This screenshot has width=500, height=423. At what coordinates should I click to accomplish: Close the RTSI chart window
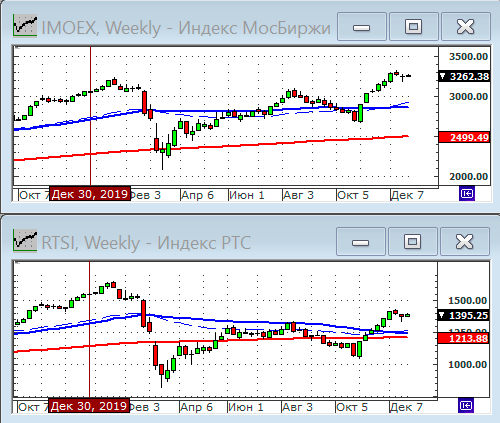(x=465, y=242)
